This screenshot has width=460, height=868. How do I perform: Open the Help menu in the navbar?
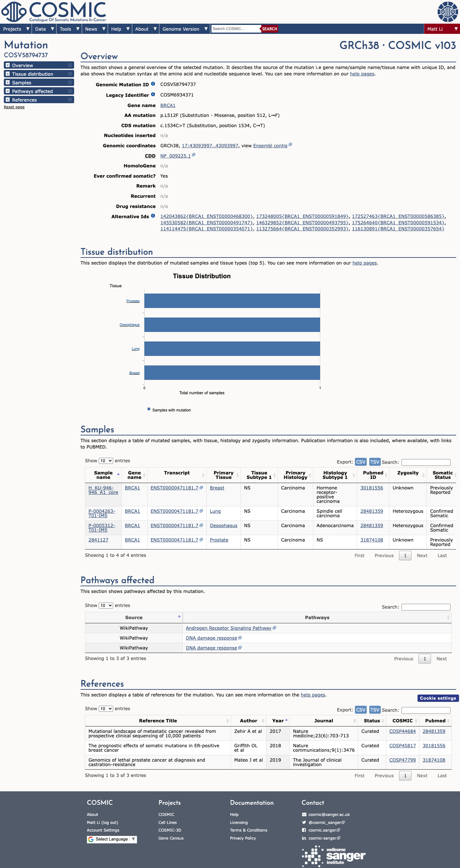(120, 29)
